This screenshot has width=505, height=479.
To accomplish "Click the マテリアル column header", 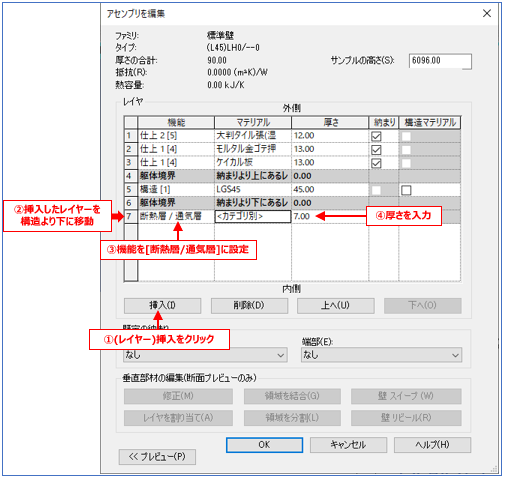I will [253, 123].
